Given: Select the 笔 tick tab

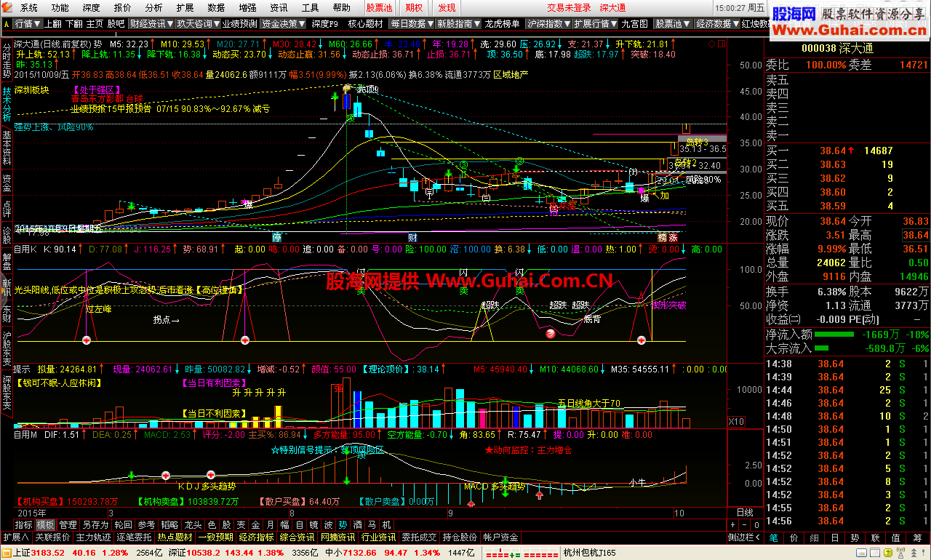Looking at the screenshot, I should coord(773,537).
